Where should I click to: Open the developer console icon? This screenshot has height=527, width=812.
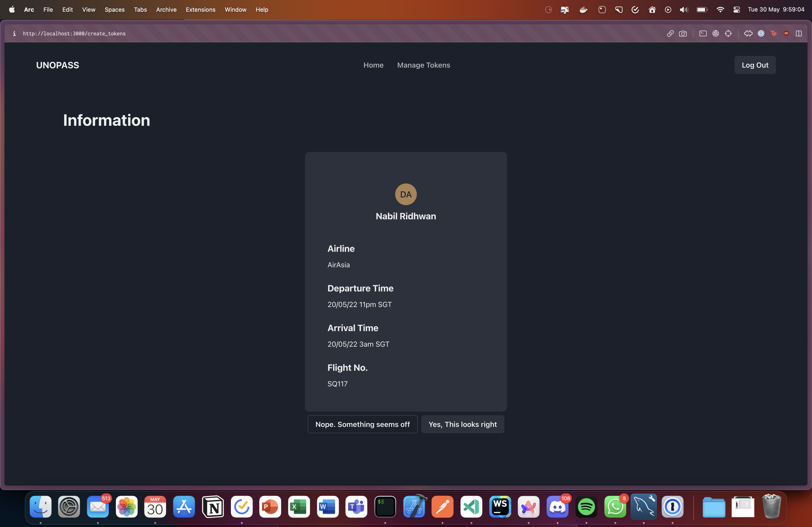click(x=703, y=33)
